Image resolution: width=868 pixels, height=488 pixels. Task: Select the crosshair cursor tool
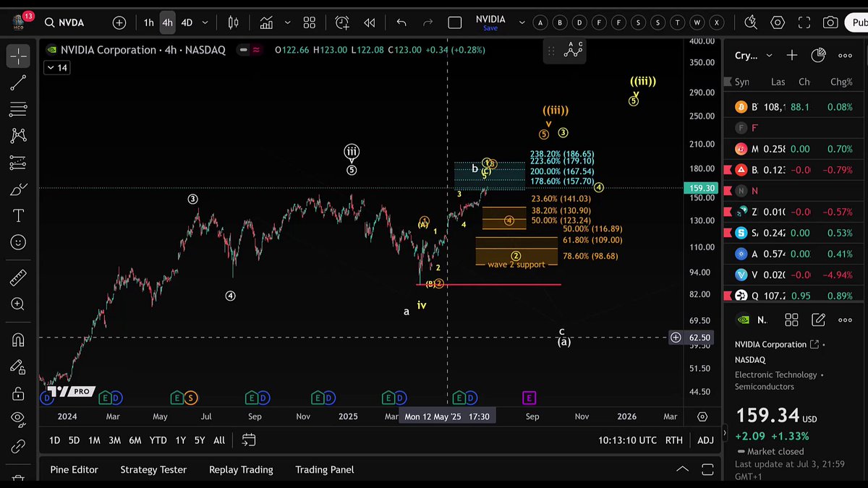click(x=18, y=56)
